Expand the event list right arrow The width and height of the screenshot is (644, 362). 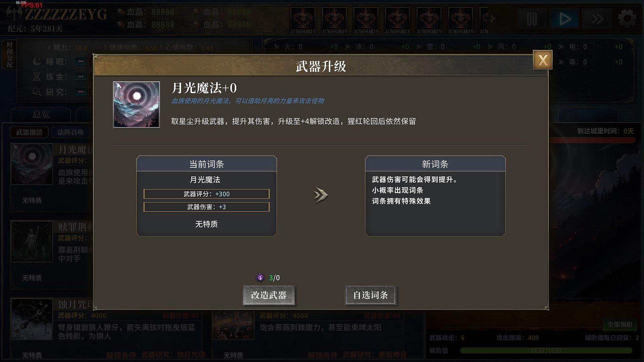pos(492,19)
